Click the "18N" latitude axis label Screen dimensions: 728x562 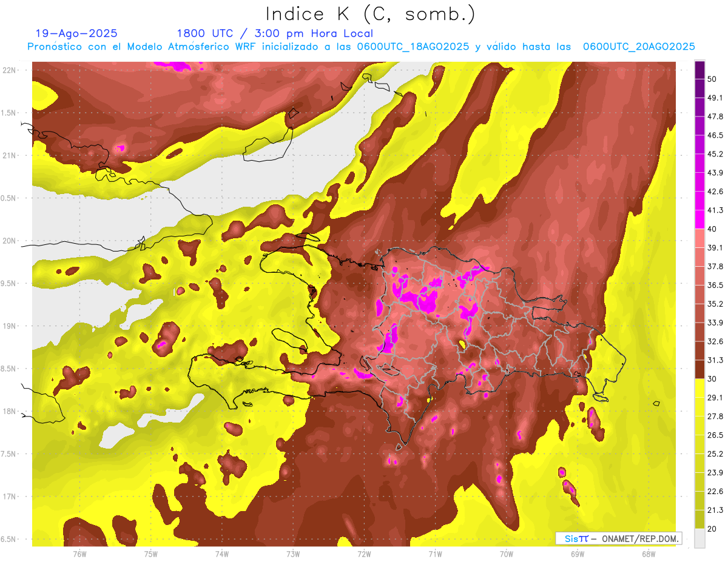[x=9, y=411]
